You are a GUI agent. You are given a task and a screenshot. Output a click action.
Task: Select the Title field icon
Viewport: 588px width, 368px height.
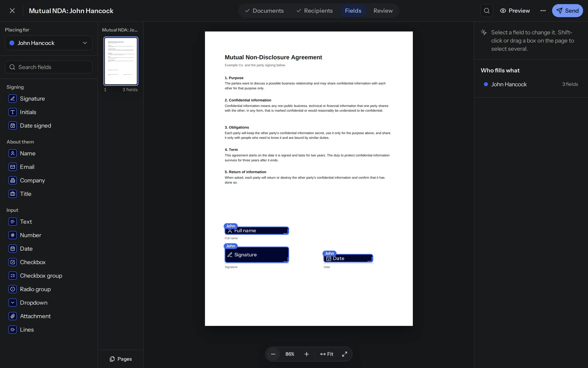pos(13,194)
